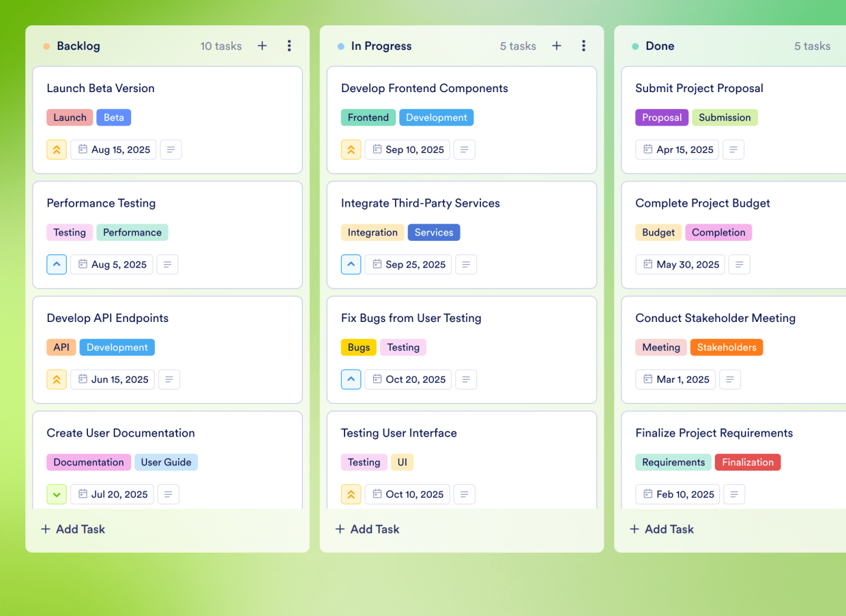Click the priority icon on Integrate Third-Party Services
The width and height of the screenshot is (846, 616).
click(x=351, y=264)
